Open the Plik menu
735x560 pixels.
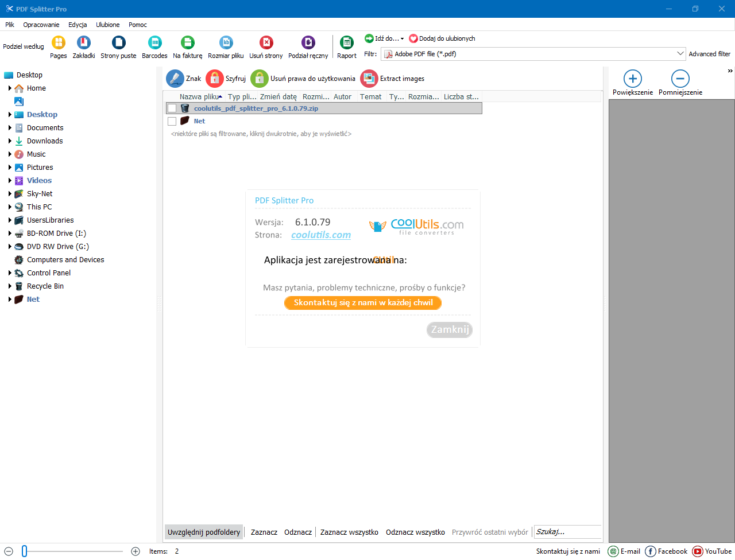(10, 25)
